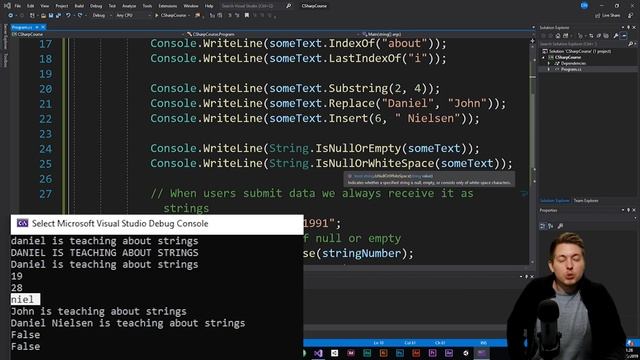Toggle Preview Selected Items in Solution Explorer
Screen dimensions: 640x360
[624, 36]
